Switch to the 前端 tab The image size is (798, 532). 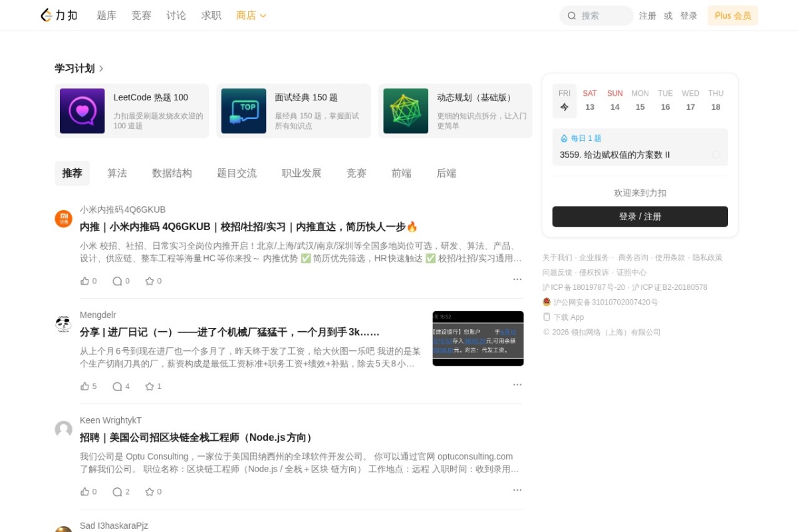[x=401, y=173]
